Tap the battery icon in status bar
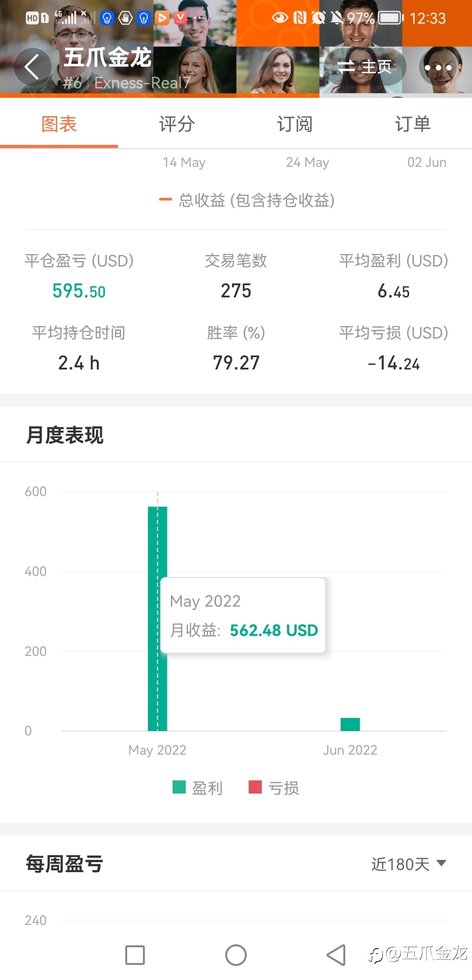Viewport: 472px width, 980px height. (390, 18)
